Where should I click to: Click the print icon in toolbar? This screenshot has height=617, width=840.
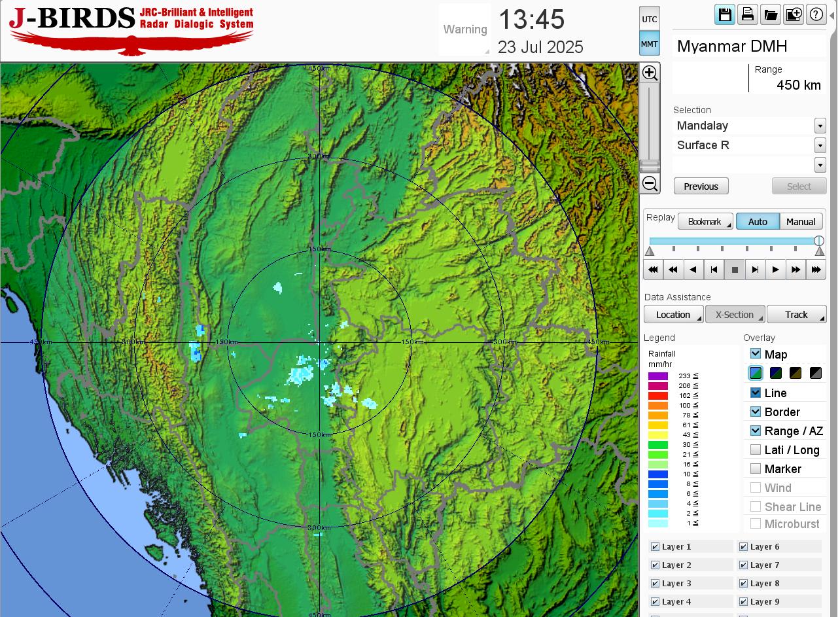point(747,14)
